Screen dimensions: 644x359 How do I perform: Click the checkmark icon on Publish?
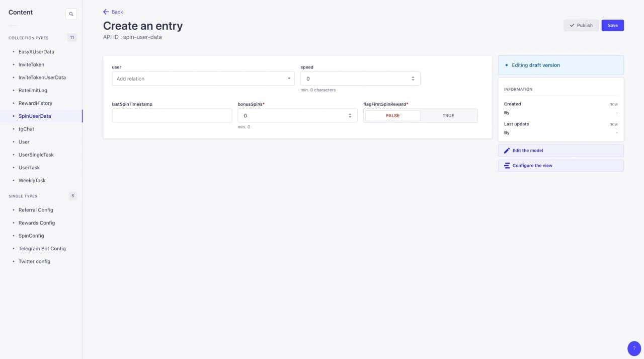pyautogui.click(x=572, y=25)
